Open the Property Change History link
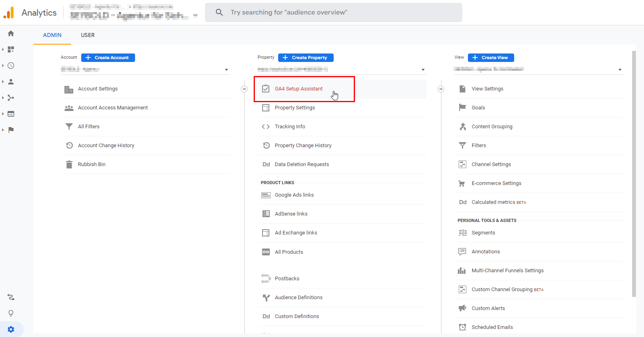Viewport: 644px width, 337px height. pos(303,146)
